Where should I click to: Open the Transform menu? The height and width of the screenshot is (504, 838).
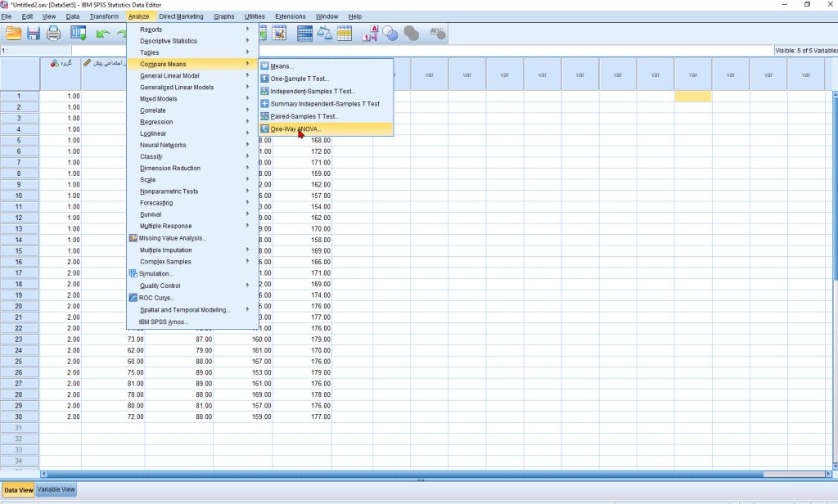104,16
